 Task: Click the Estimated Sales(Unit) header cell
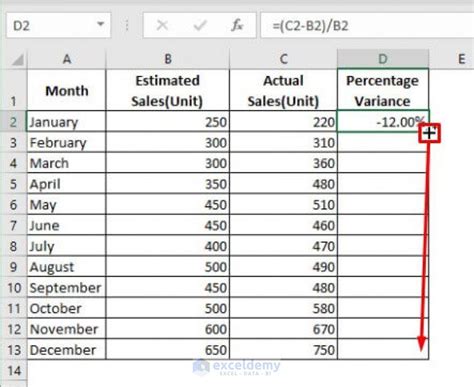[x=168, y=90]
